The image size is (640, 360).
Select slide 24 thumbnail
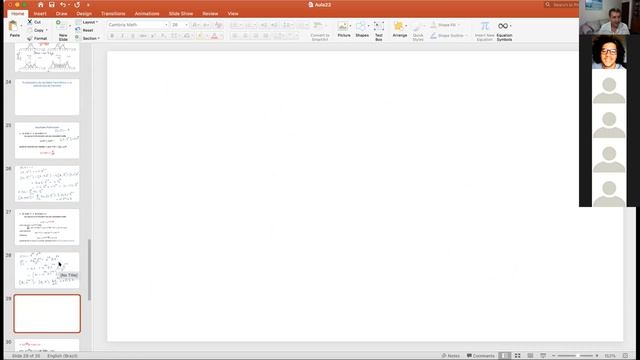pos(47,97)
